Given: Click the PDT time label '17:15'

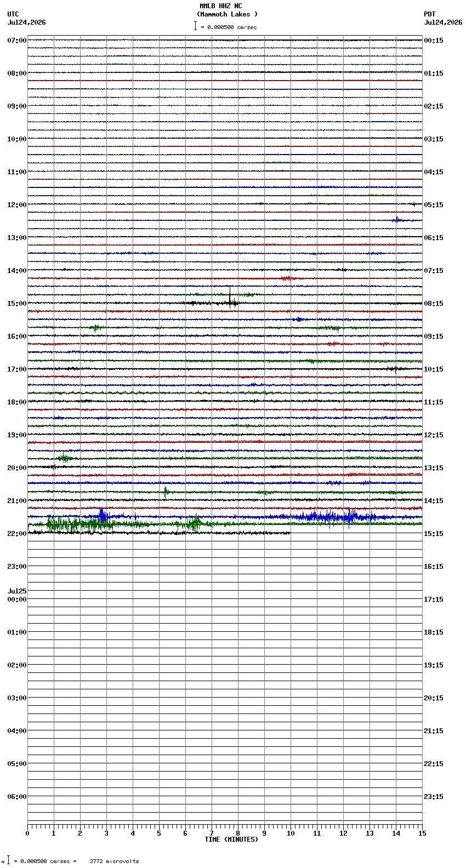Looking at the screenshot, I should 434,599.
